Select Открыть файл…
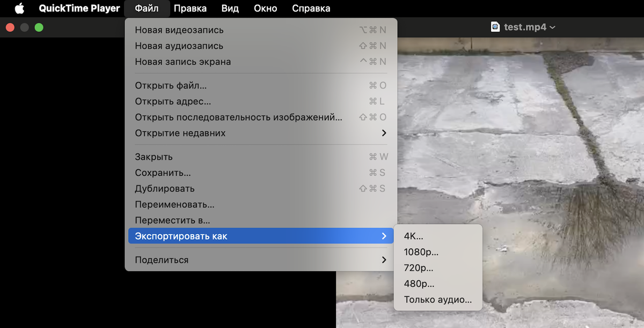 tap(261, 86)
